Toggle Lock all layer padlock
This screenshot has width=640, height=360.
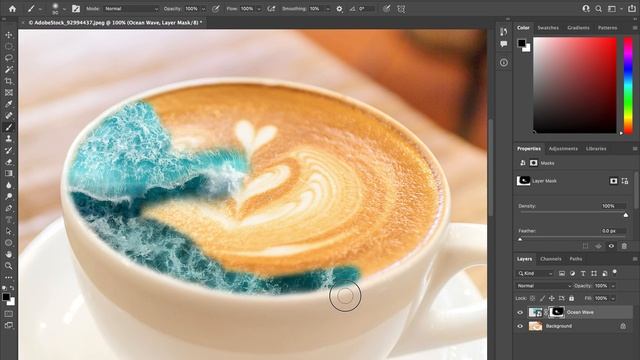pos(571,298)
